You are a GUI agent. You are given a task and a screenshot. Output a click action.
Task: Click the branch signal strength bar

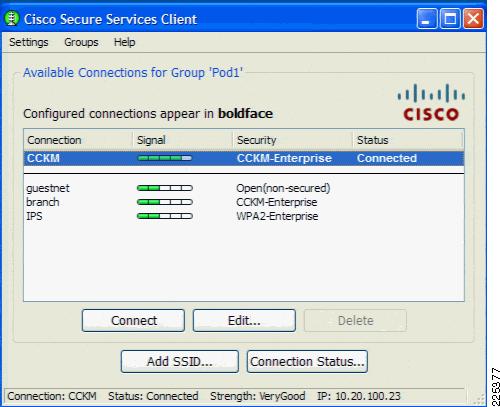pos(165,202)
